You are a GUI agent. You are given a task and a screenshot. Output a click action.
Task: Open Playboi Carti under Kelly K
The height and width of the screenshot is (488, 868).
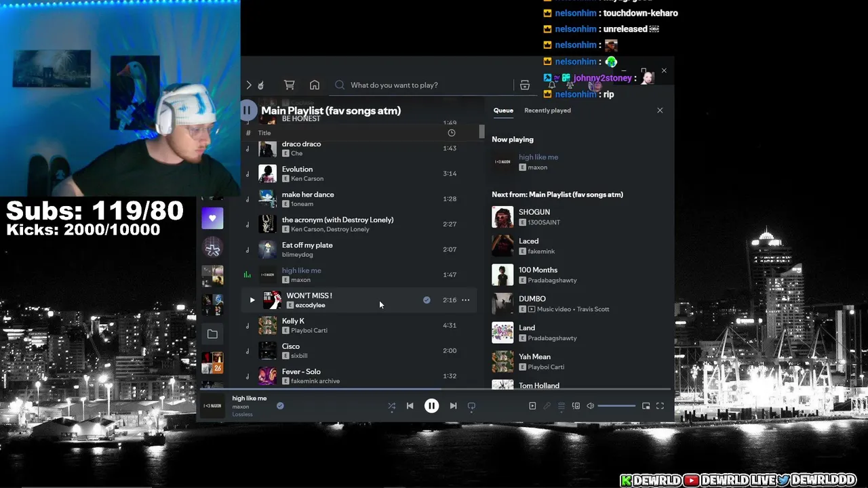[x=309, y=330]
